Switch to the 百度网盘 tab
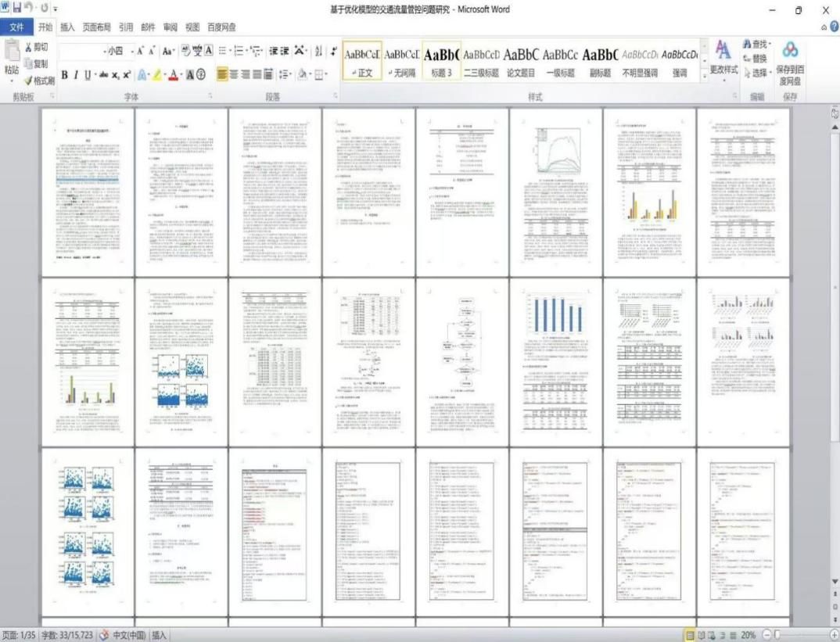This screenshot has width=840, height=642. (x=221, y=27)
